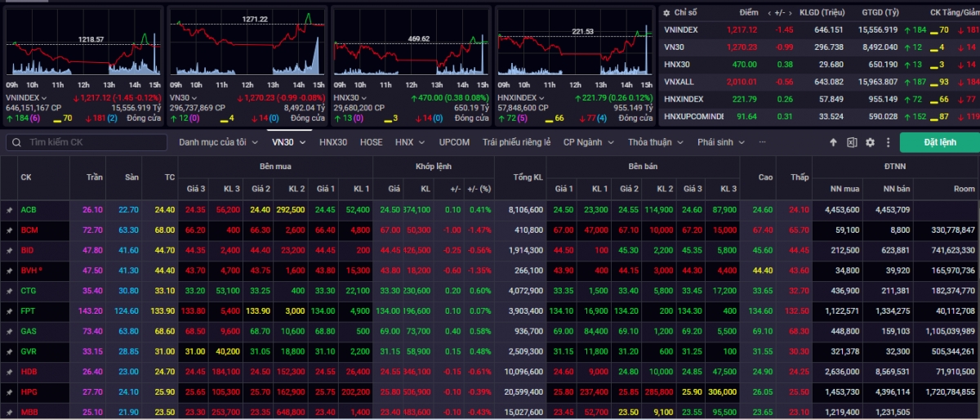The width and height of the screenshot is (980, 420).
Task: Show more tabs via the ellipsis after Phái sinh
Action: click(x=763, y=142)
